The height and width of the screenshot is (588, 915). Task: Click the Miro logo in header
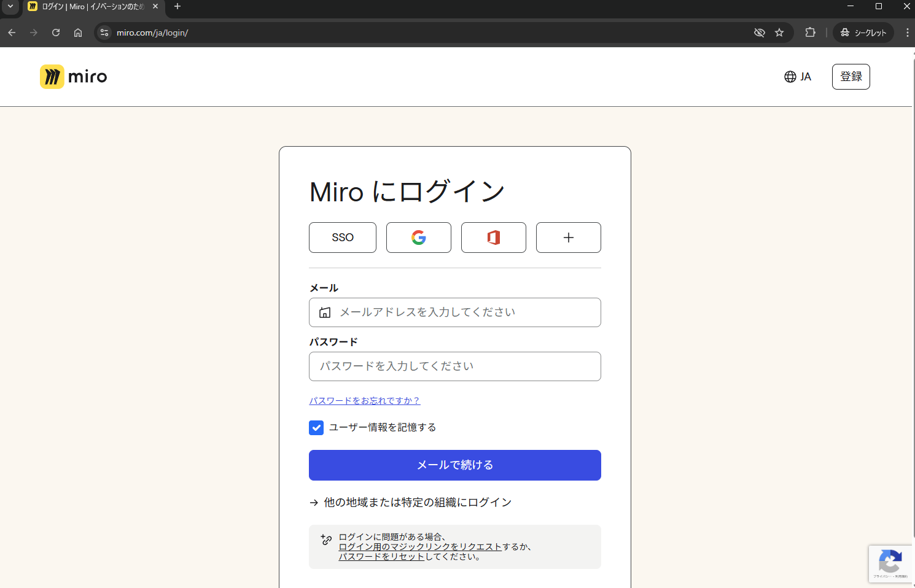click(74, 77)
